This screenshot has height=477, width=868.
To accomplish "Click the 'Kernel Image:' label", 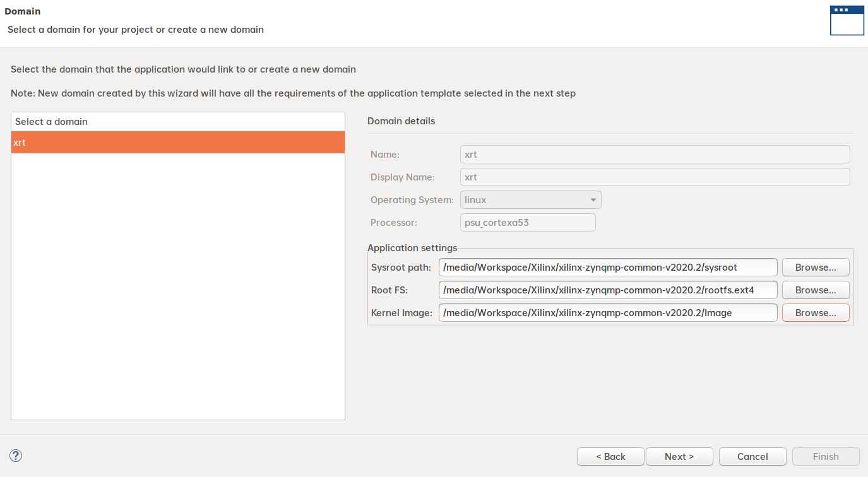I will pos(401,313).
